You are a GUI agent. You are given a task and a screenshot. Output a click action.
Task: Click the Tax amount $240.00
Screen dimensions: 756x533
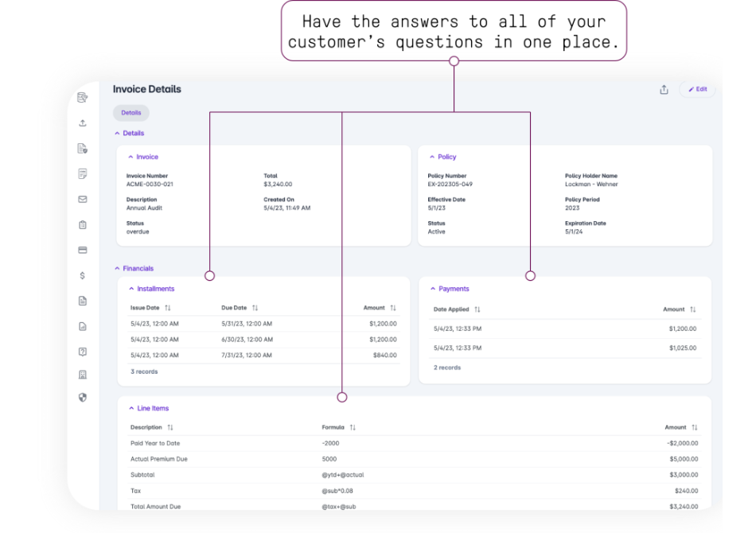point(687,491)
